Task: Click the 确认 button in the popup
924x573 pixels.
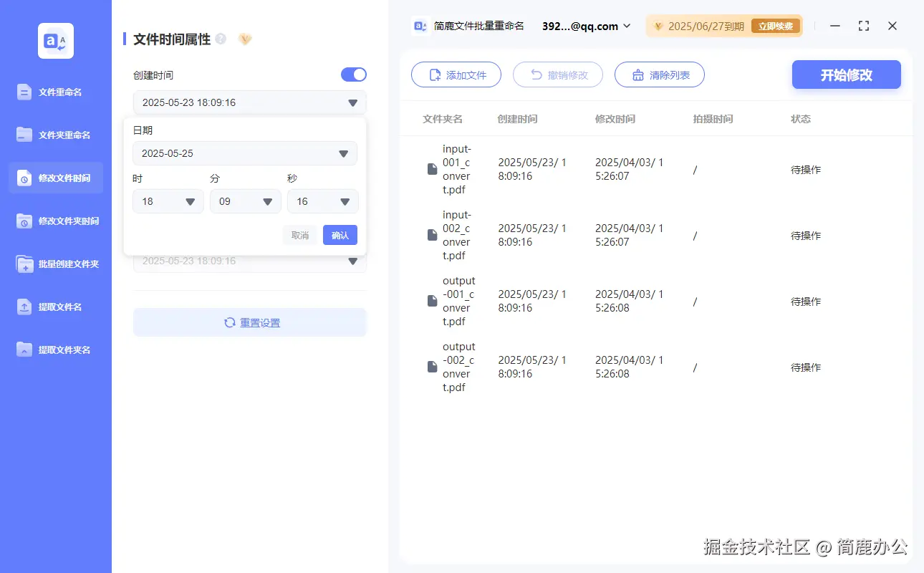Action: pyautogui.click(x=340, y=235)
